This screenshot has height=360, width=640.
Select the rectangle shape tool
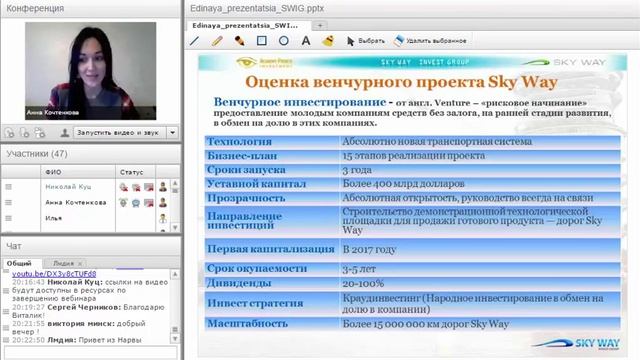tap(262, 41)
